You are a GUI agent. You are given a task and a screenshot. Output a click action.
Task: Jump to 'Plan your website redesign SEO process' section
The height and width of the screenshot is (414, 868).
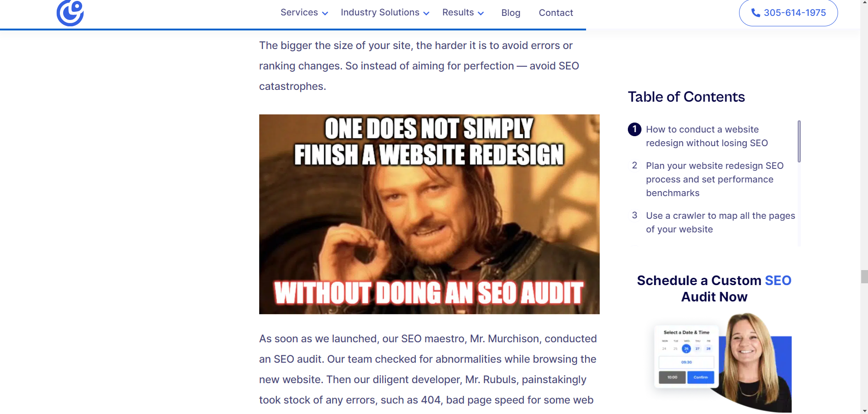[715, 179]
